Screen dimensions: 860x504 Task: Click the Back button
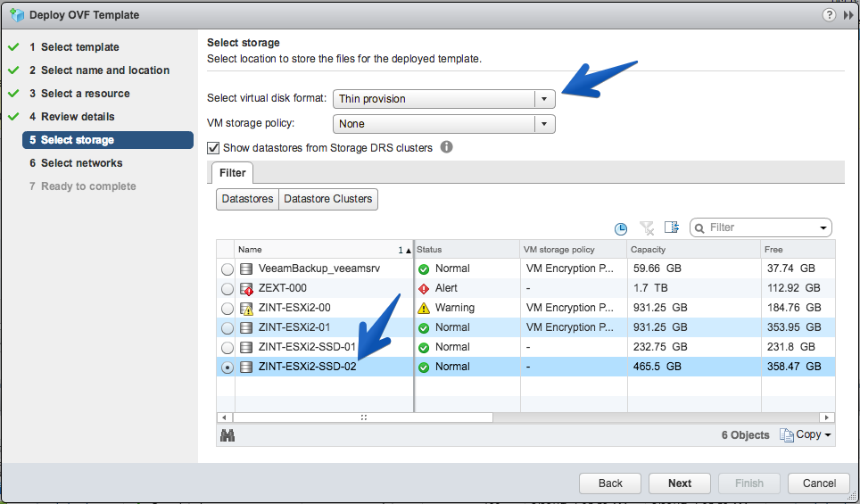pyautogui.click(x=610, y=483)
